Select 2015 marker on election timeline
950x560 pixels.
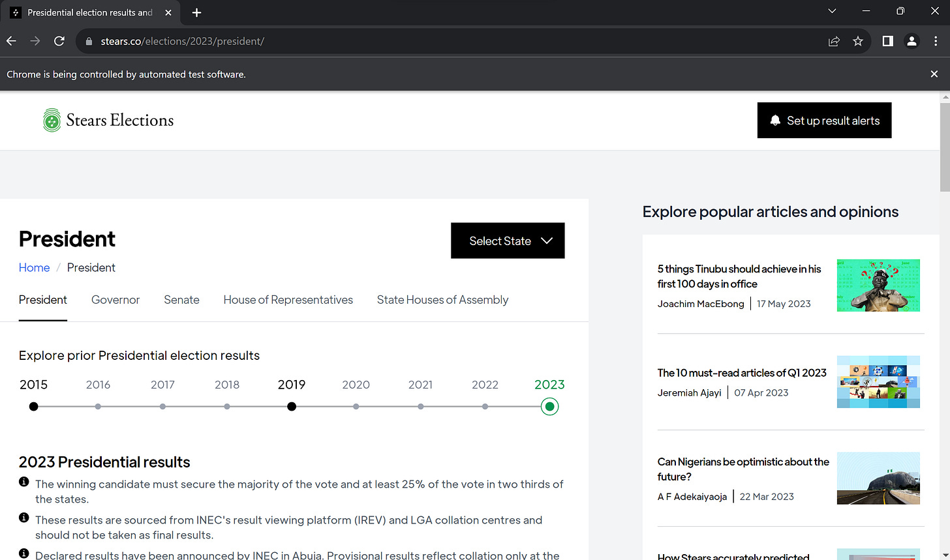34,407
